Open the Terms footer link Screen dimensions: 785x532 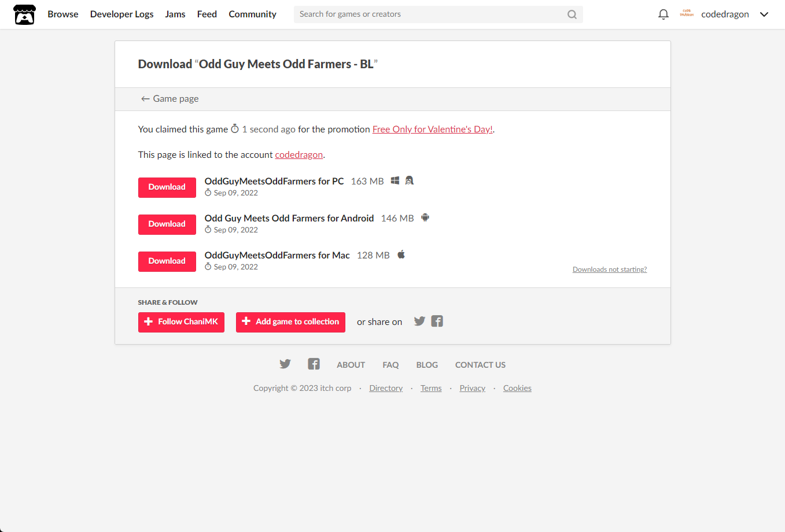click(431, 388)
